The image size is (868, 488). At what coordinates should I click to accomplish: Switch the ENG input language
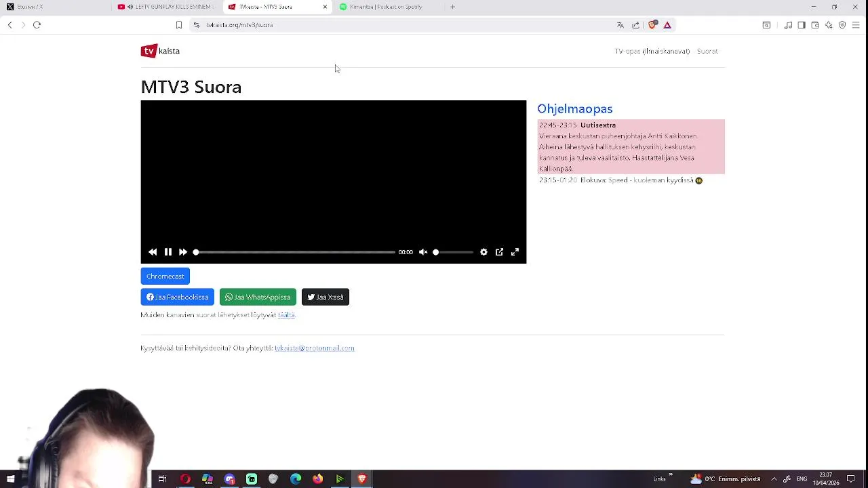point(802,479)
